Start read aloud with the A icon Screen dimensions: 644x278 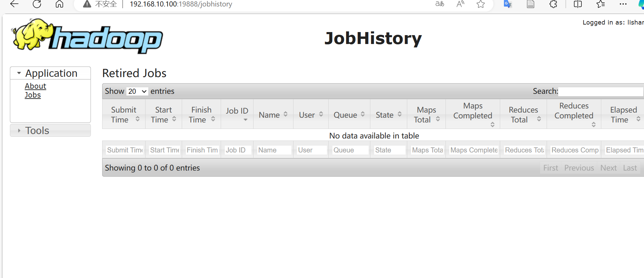(x=460, y=4)
